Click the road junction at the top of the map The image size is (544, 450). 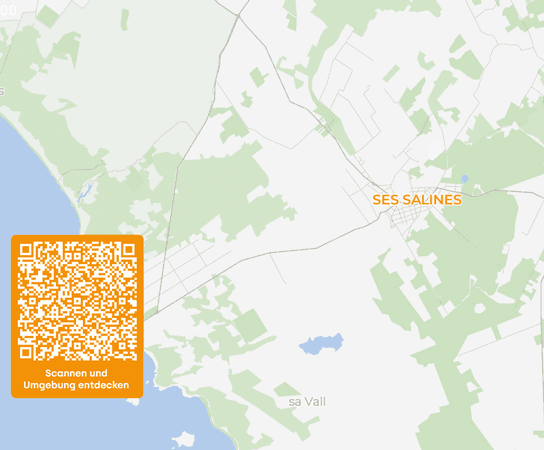[239, 15]
